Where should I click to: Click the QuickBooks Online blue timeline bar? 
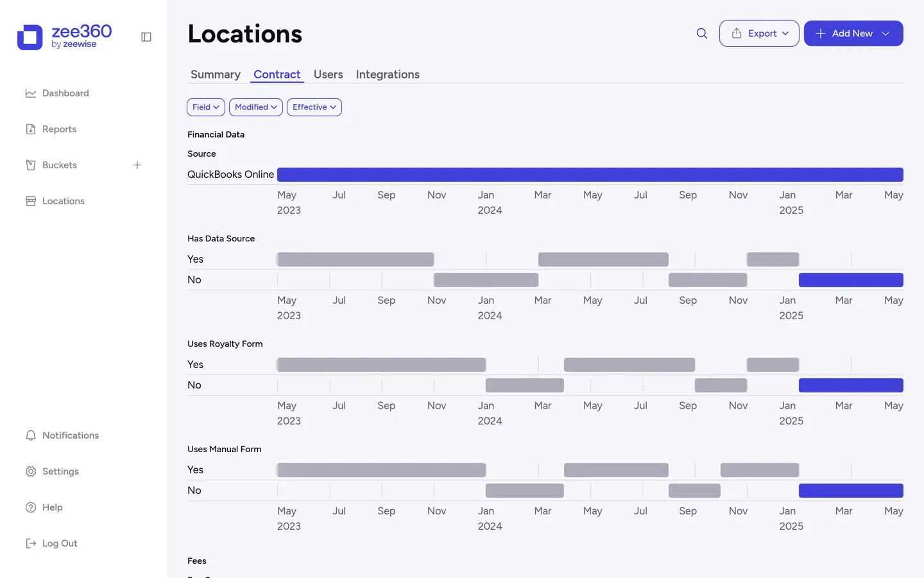click(590, 175)
